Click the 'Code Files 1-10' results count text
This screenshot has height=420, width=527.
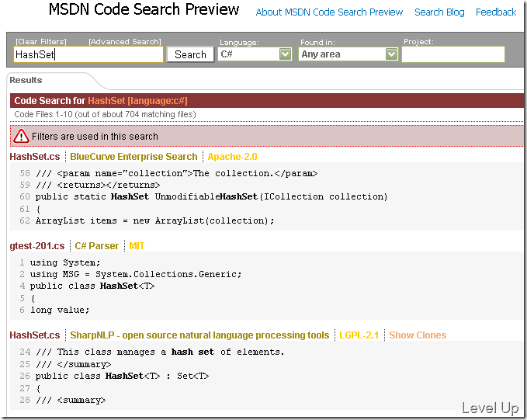(x=105, y=114)
